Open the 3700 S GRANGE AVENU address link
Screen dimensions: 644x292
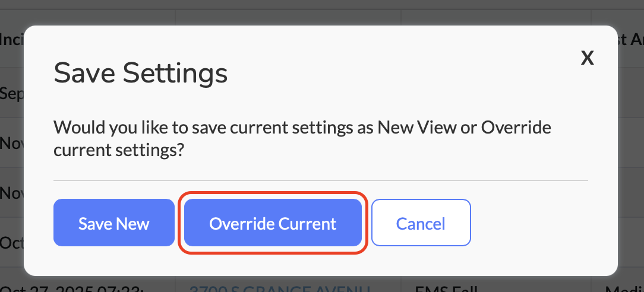pyautogui.click(x=280, y=288)
